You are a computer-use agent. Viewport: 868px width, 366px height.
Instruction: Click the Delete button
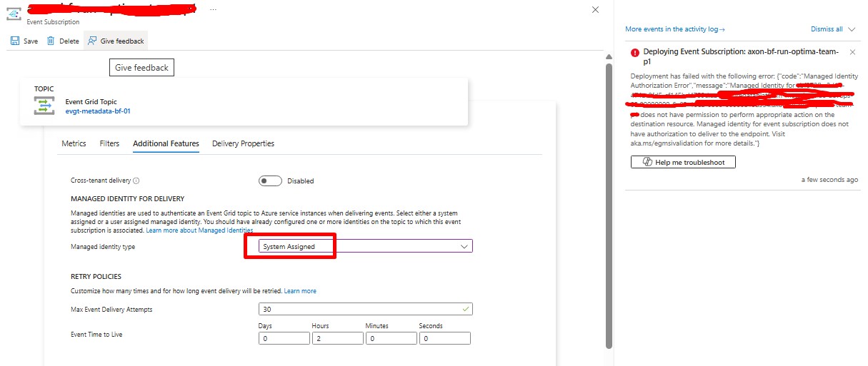[62, 41]
